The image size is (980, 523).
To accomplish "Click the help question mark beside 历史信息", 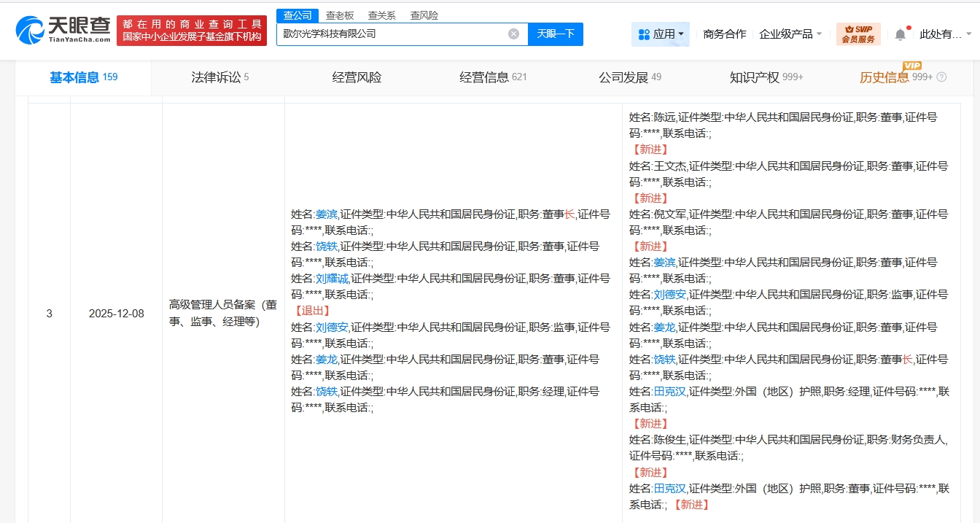I will 941,77.
